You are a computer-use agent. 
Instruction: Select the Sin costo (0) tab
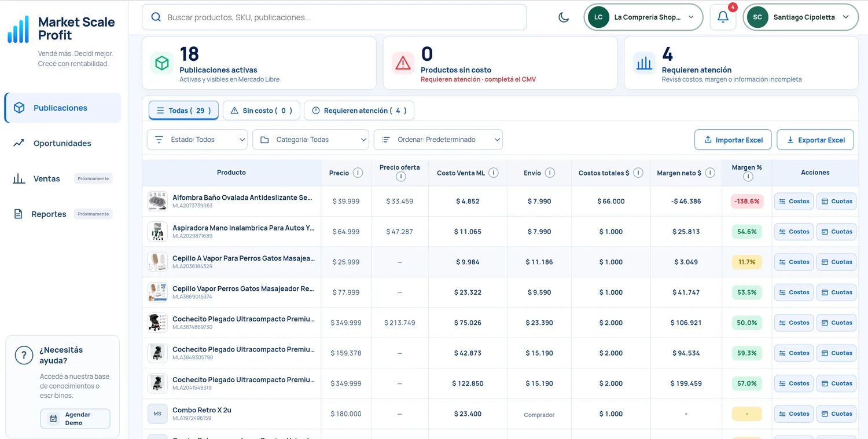tap(262, 111)
